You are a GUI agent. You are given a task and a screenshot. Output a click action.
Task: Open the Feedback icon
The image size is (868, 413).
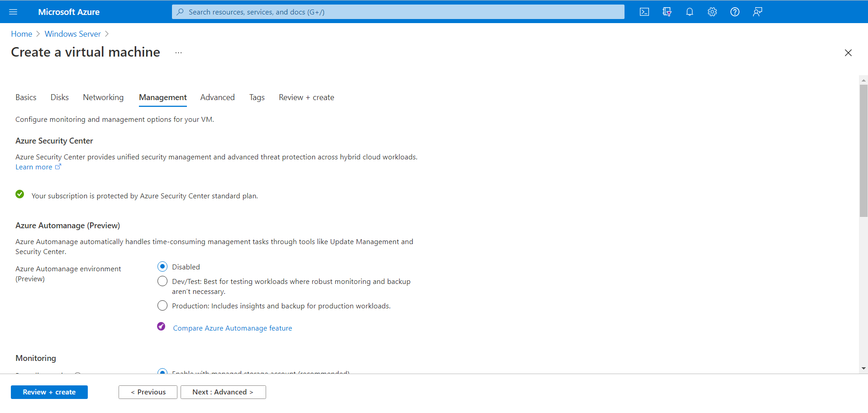tap(758, 12)
